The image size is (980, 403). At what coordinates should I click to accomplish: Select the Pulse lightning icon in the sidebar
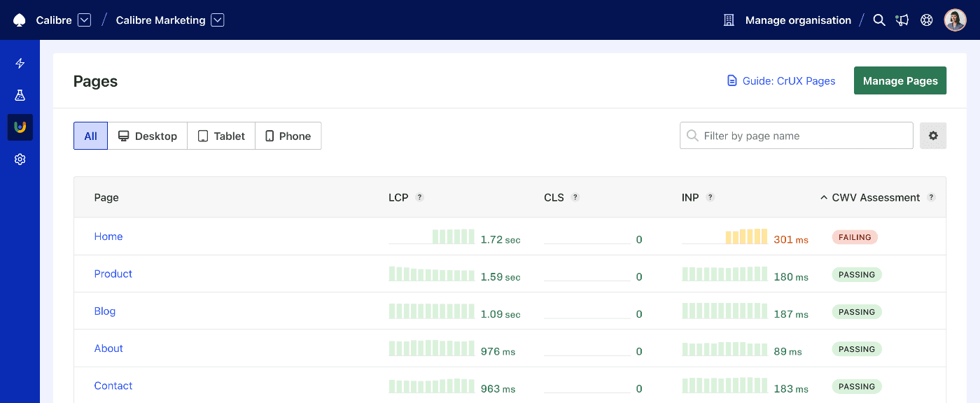click(20, 63)
